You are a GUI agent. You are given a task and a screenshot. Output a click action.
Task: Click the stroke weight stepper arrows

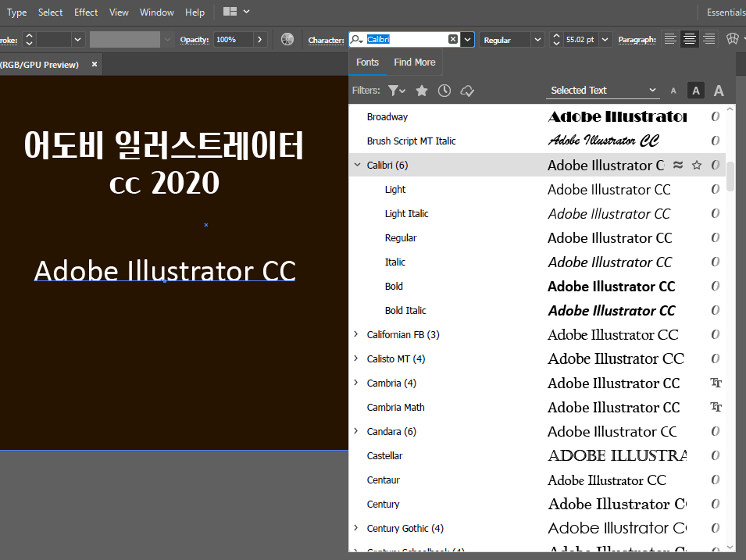tap(29, 40)
